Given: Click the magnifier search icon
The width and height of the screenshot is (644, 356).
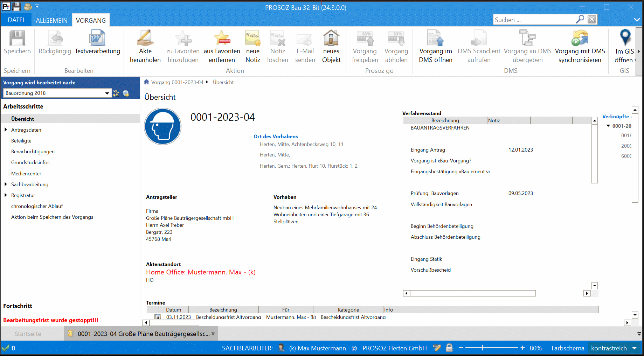Looking at the screenshot, I should (x=580, y=19).
